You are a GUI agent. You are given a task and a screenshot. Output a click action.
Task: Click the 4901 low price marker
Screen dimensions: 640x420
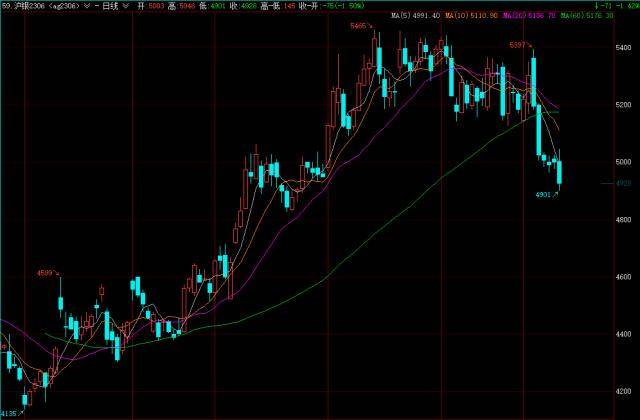[x=545, y=194]
